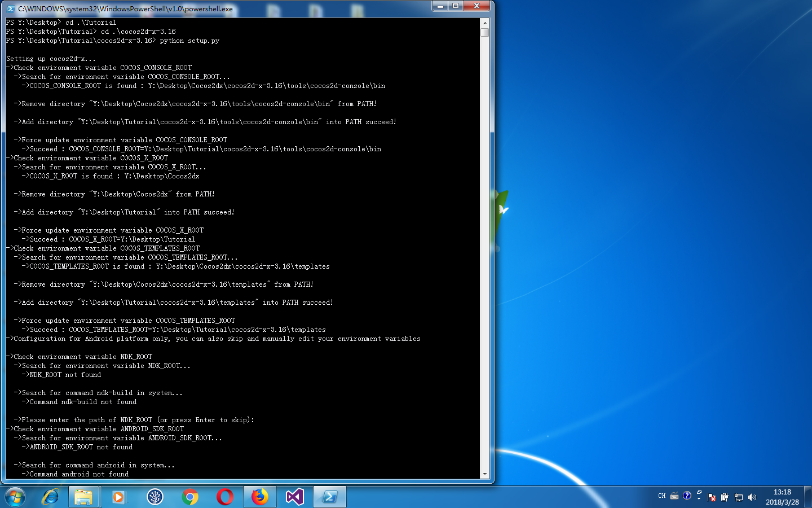Viewport: 812px width, 508px height.
Task: Click the 'python setup.py' command text
Action: tap(189, 41)
